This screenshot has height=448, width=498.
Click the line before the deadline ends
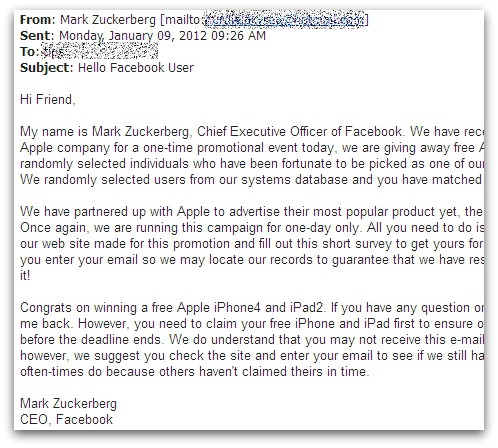pos(252,340)
